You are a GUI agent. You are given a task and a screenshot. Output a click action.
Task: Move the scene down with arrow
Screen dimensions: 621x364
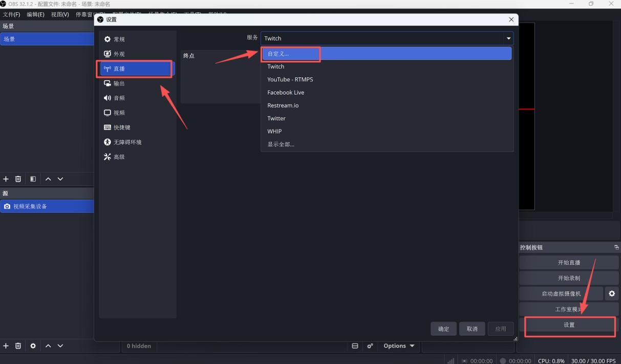pos(60,179)
